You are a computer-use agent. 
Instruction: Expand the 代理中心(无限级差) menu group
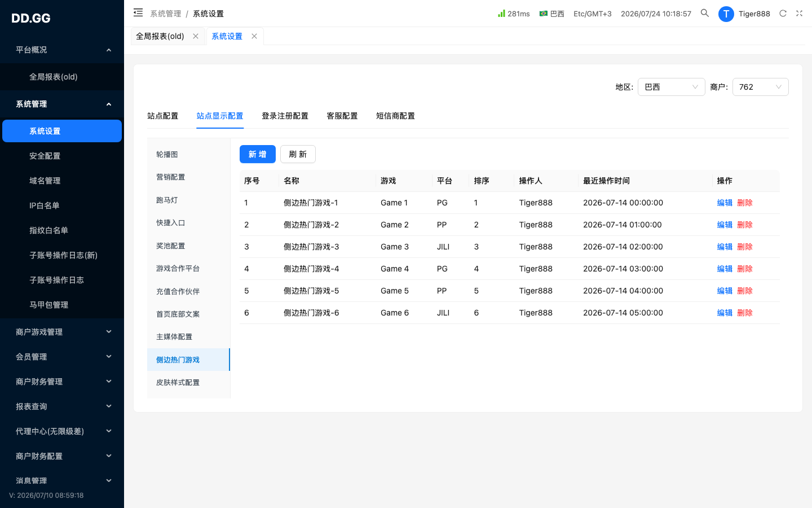62,431
